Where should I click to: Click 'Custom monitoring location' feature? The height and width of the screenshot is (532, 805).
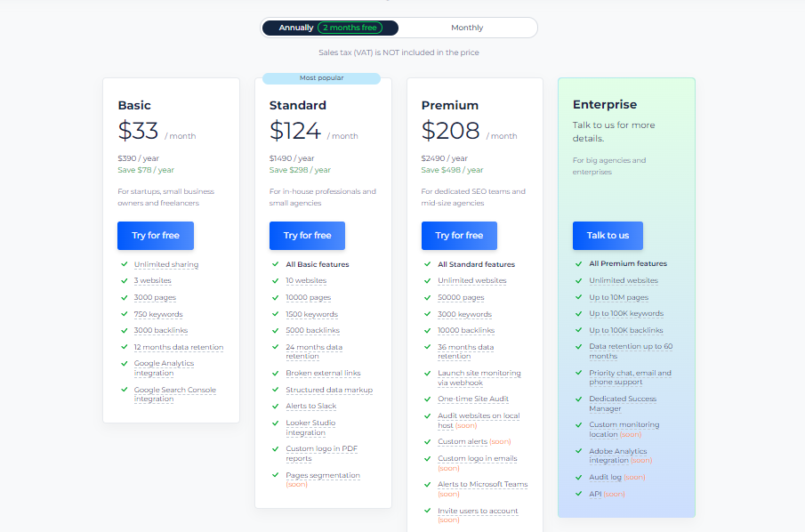tap(624, 430)
